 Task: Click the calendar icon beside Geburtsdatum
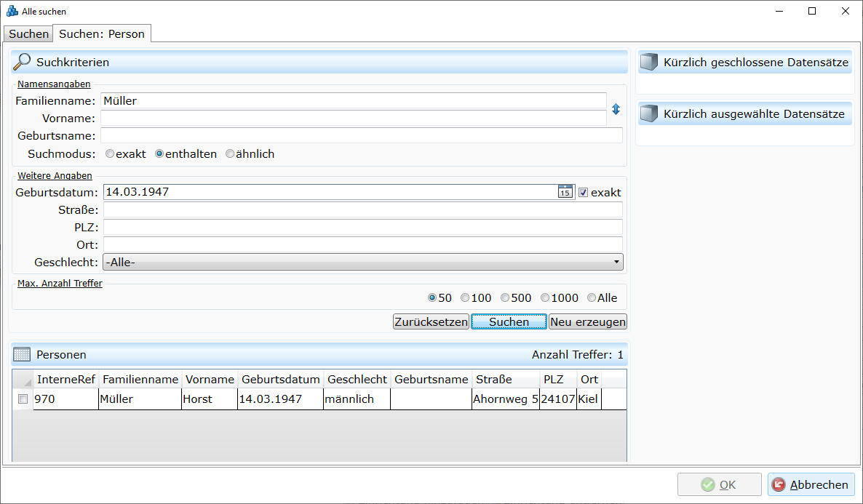pos(565,192)
